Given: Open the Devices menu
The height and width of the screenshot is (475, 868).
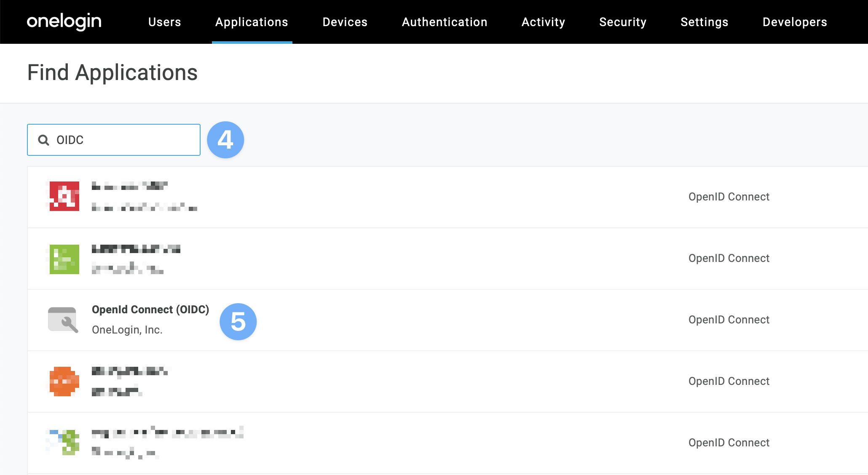Looking at the screenshot, I should tap(345, 22).
